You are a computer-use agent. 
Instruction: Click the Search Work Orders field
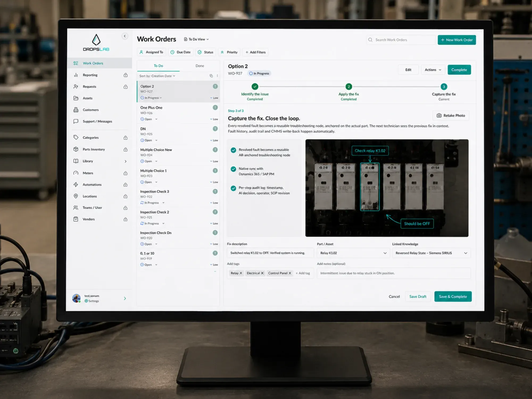(402, 40)
